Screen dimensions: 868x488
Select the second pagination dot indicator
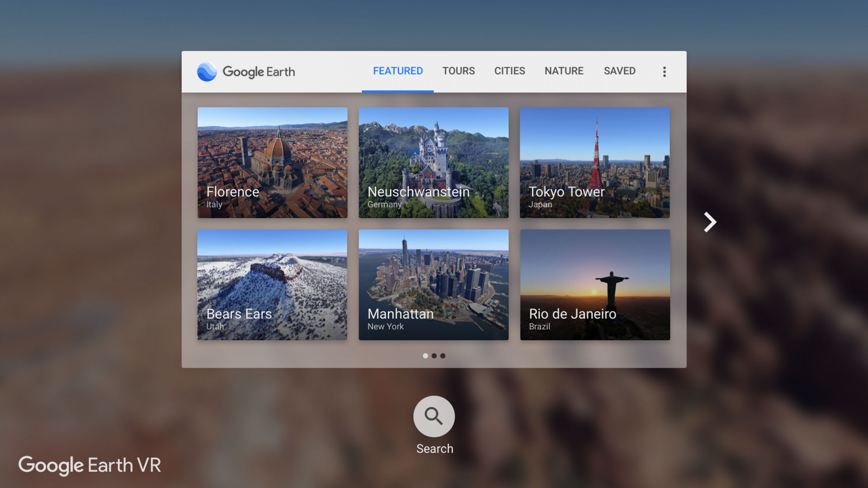[434, 356]
